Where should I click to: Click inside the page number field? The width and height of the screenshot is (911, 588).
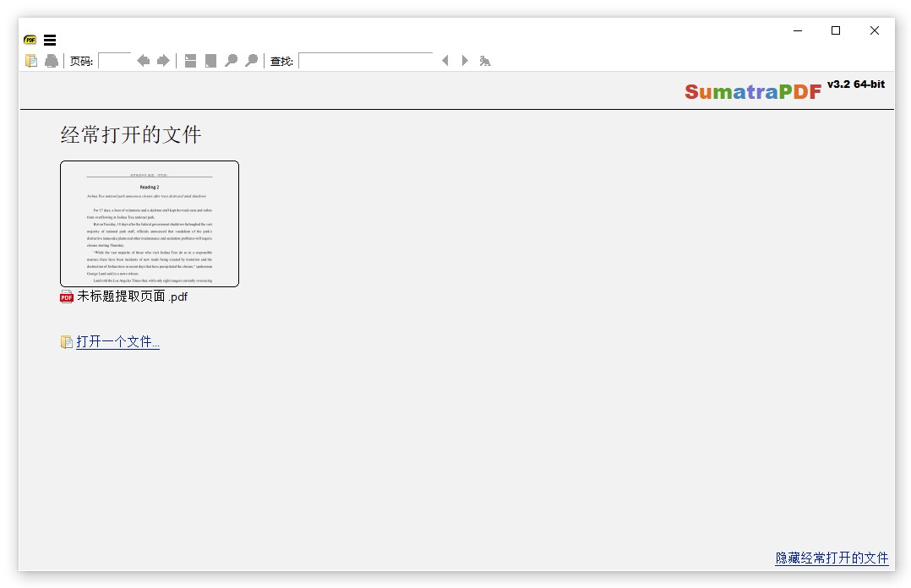coord(115,61)
